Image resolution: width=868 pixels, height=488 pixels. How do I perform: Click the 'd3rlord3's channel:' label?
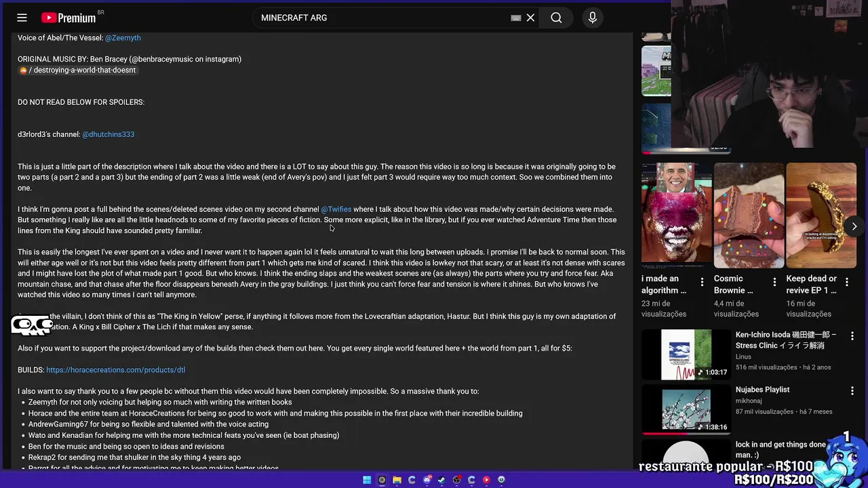click(49, 134)
